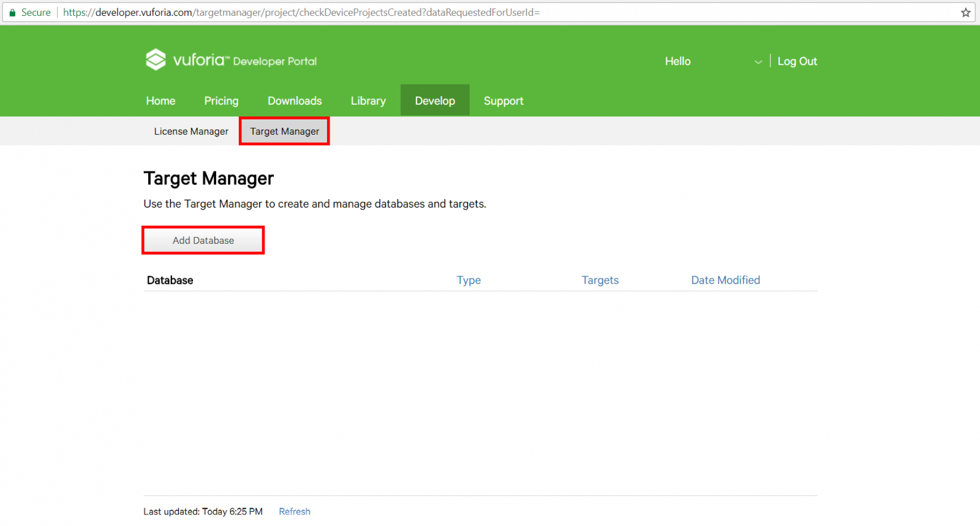Log Out of the developer portal
This screenshot has width=980, height=526.
[x=797, y=61]
